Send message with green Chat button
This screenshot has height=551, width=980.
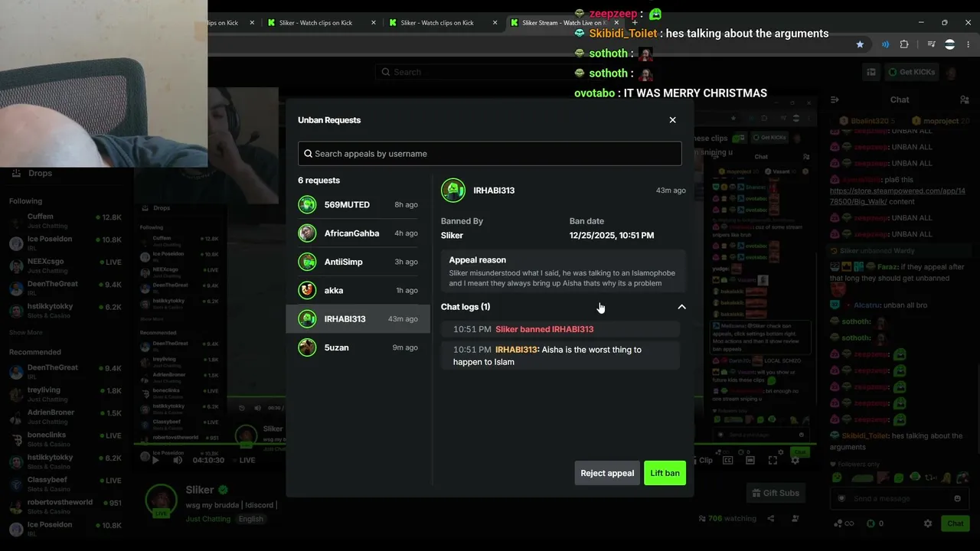[955, 523]
